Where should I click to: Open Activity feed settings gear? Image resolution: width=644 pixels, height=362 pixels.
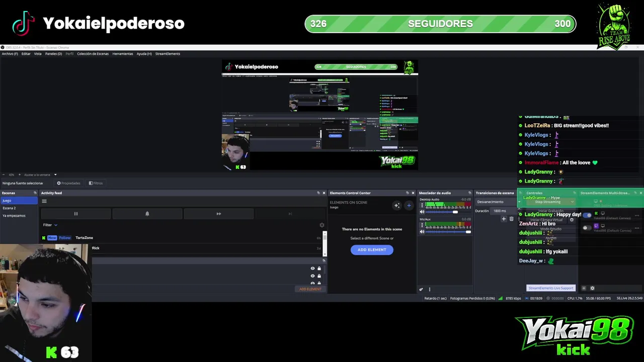pos(322,225)
